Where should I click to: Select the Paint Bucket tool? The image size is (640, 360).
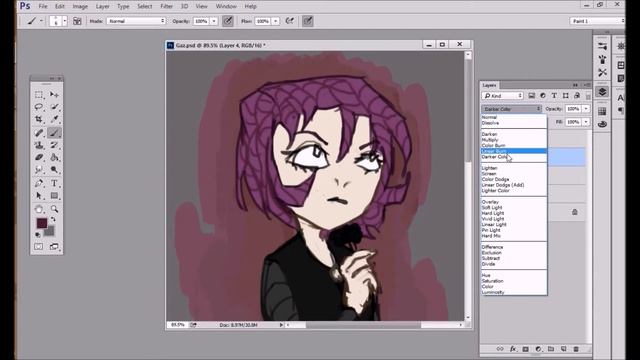pyautogui.click(x=54, y=157)
